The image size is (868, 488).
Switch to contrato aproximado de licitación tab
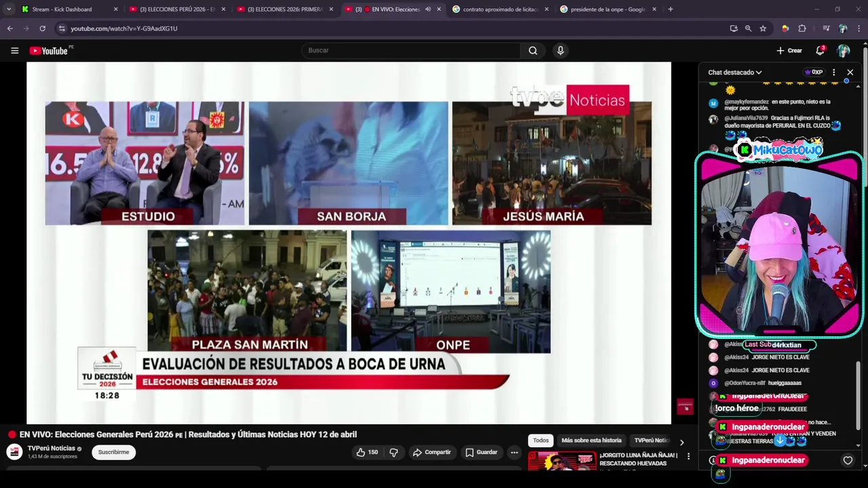point(500,9)
